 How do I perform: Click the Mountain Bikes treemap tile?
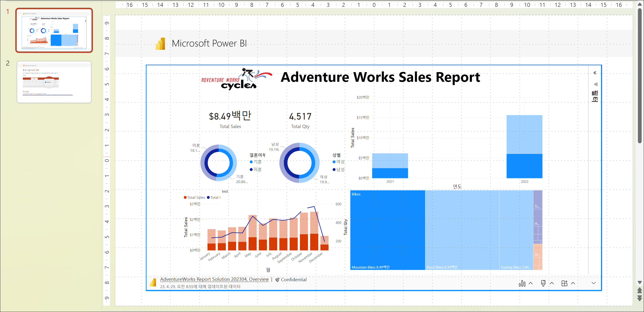[387, 230]
